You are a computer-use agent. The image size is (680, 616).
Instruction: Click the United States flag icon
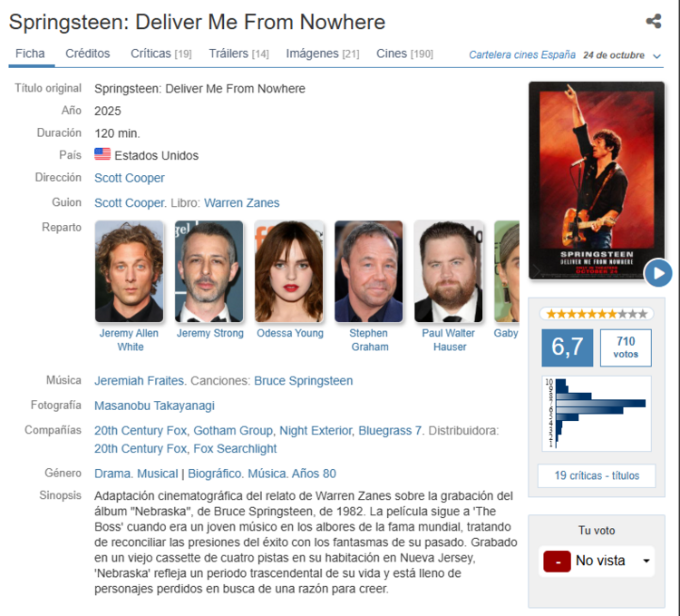pos(102,154)
